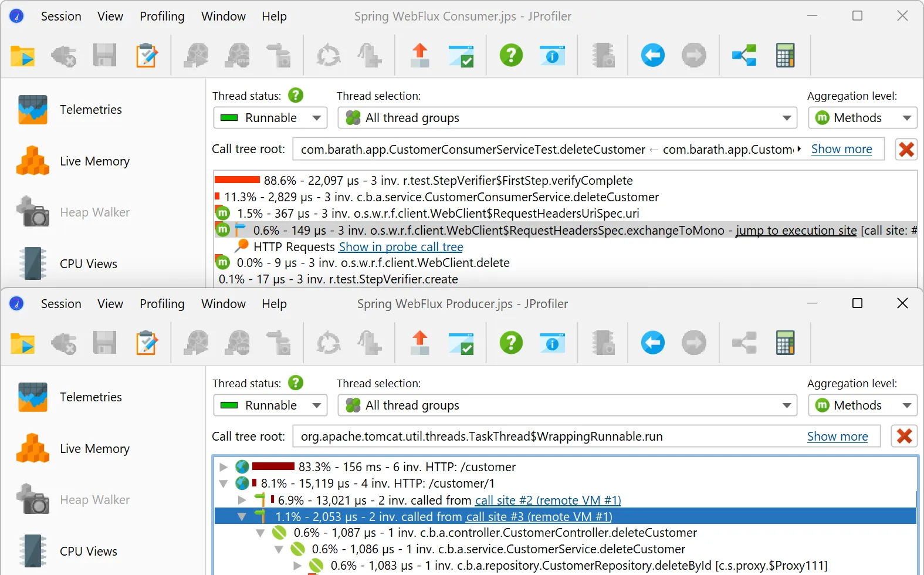
Task: Click the blue info window icon in Producer toolbar
Action: [x=552, y=343]
